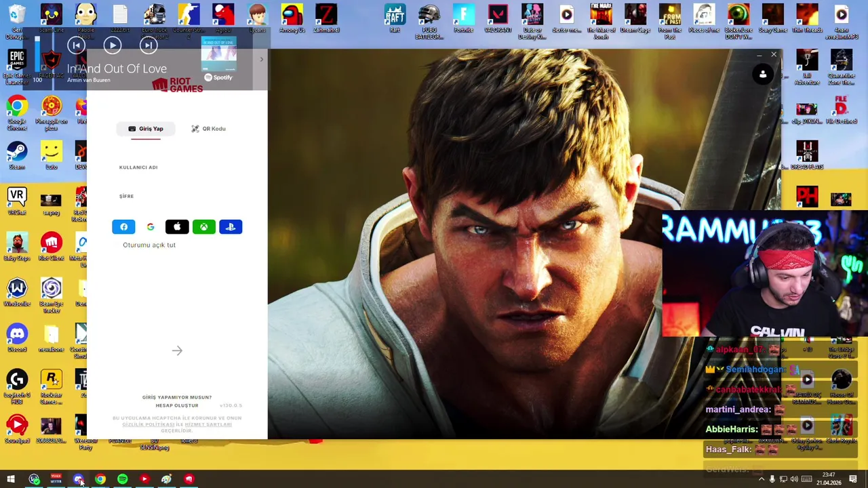The width and height of the screenshot is (868, 488).
Task: Open volume control in system tray
Action: 794,479
